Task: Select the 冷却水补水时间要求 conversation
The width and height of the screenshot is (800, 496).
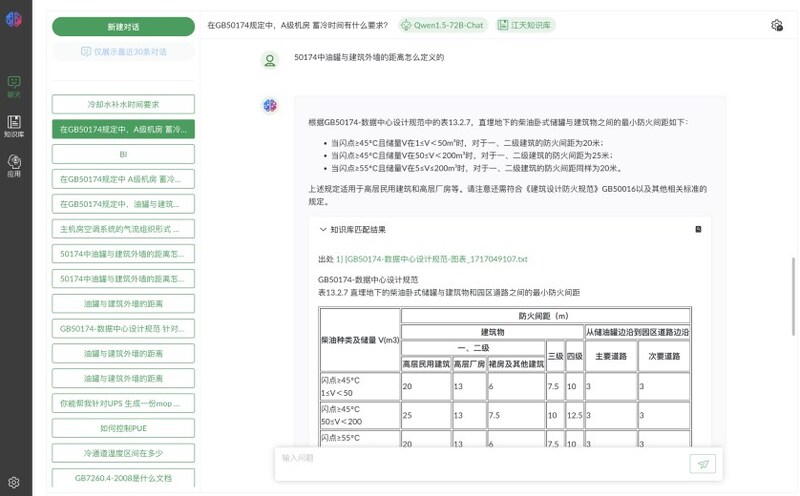Action: click(x=123, y=104)
